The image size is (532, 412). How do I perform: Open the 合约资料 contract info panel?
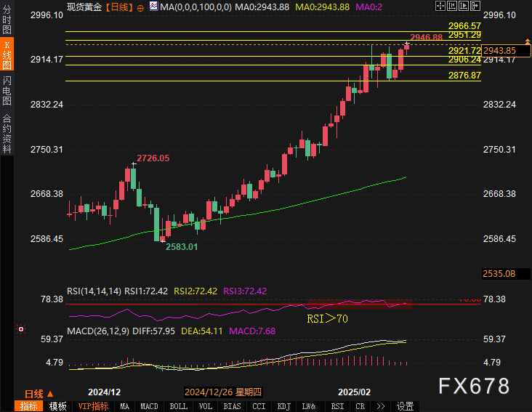point(7,133)
